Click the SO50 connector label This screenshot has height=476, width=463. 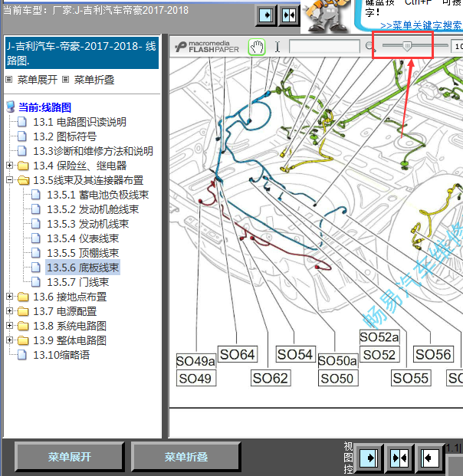[338, 378]
